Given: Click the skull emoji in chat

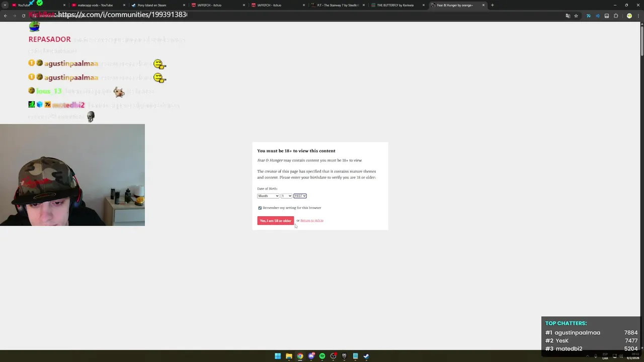Looking at the screenshot, I should pos(91,117).
